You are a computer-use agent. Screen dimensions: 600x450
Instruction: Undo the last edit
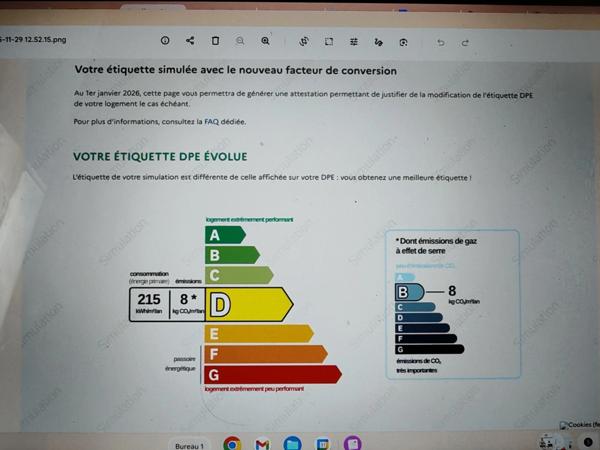pyautogui.click(x=441, y=43)
